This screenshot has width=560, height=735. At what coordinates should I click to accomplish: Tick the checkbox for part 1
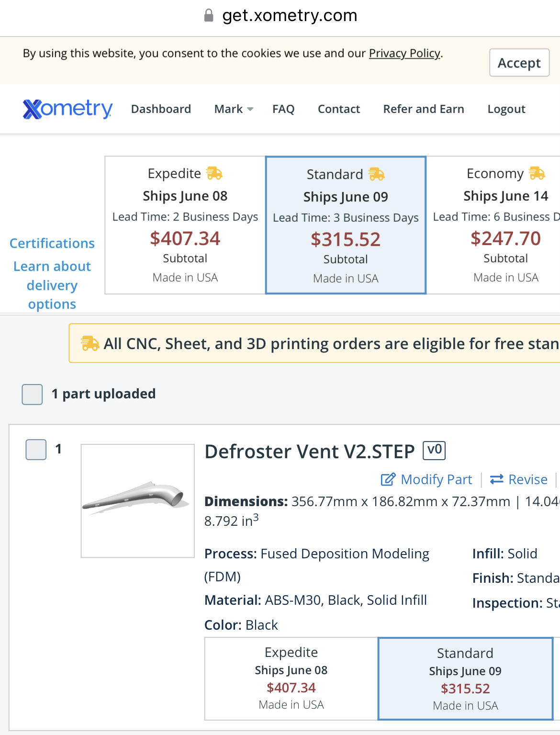tap(36, 450)
